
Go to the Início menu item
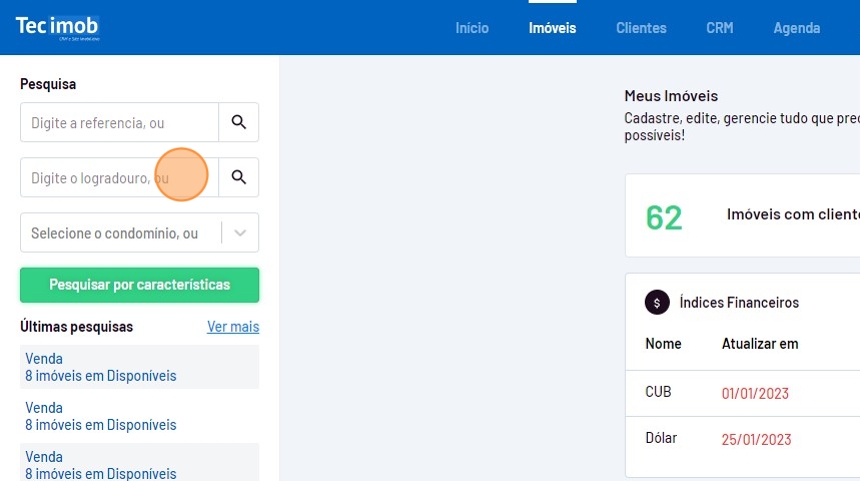click(472, 28)
